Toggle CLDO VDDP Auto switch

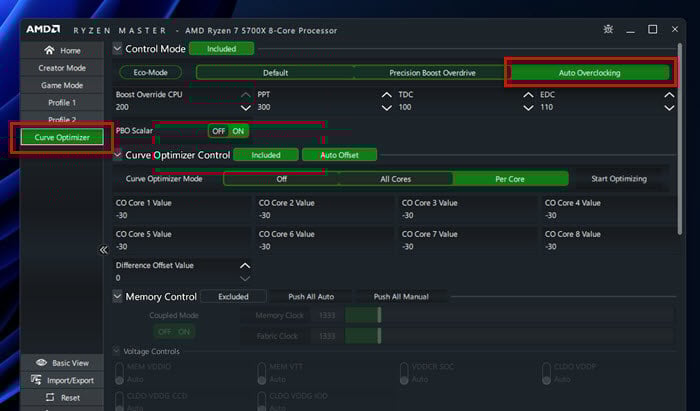click(x=546, y=373)
